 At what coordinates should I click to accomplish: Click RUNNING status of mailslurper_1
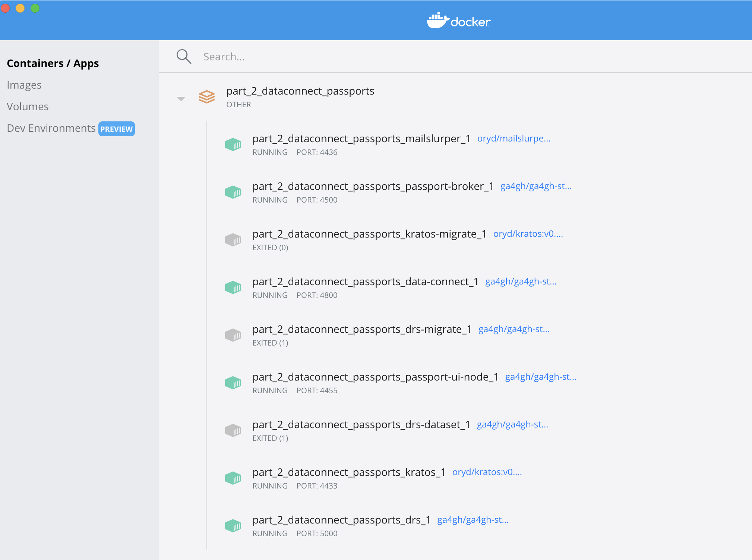click(270, 152)
